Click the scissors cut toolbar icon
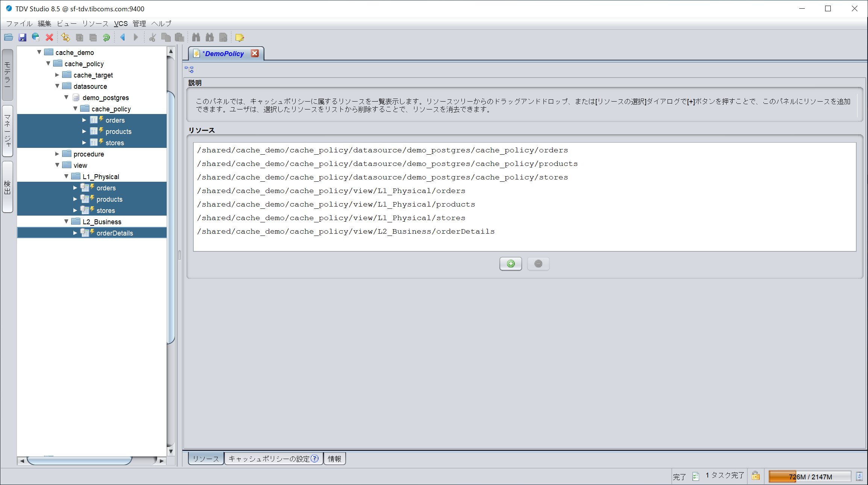 152,37
